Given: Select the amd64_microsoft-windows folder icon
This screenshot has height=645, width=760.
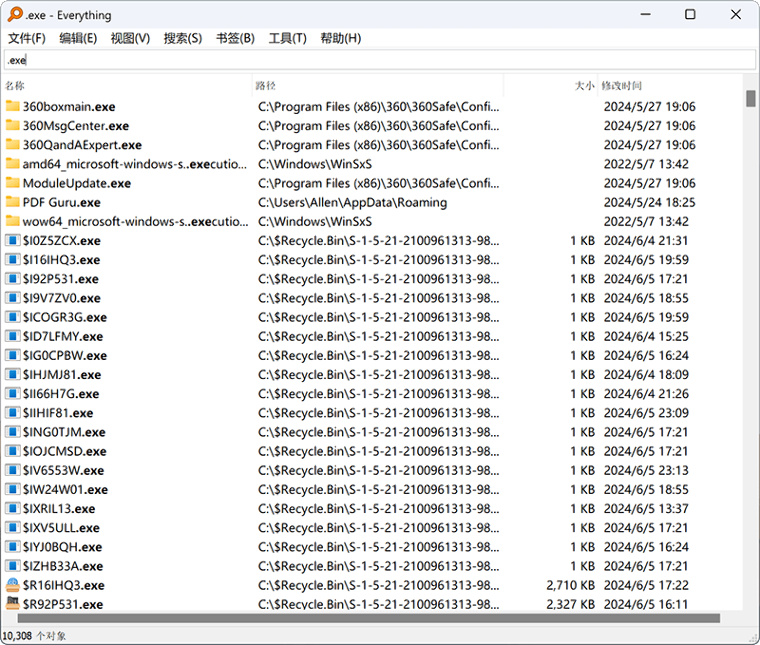Looking at the screenshot, I should (13, 164).
